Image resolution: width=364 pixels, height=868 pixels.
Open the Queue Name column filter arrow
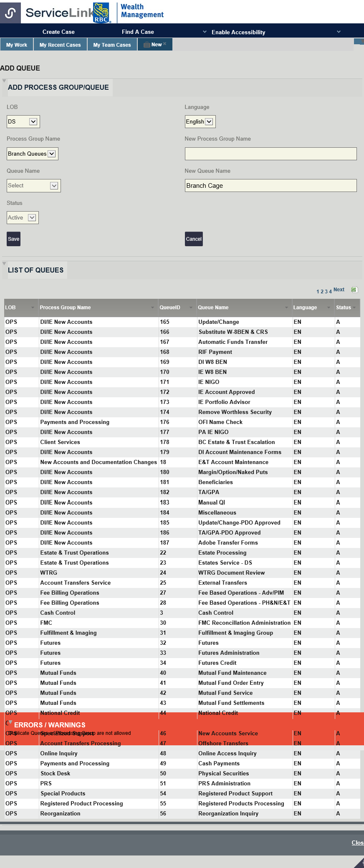[x=286, y=308]
